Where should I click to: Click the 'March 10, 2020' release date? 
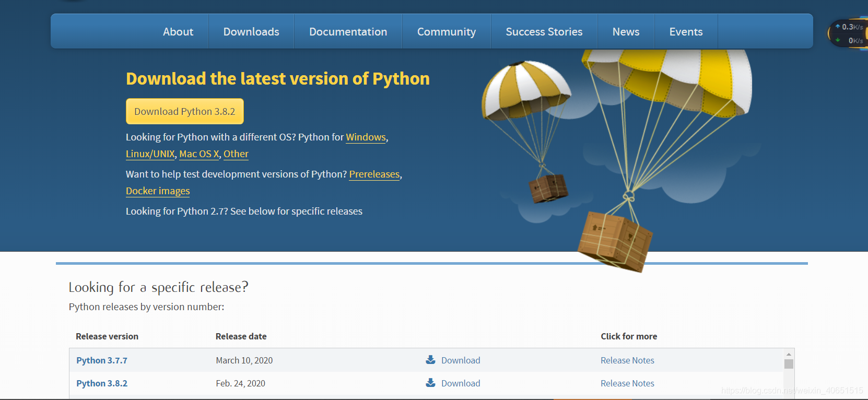244,360
